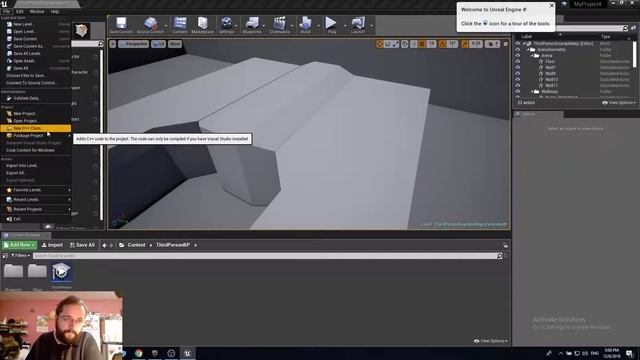Viewport: 640px width, 360px height.
Task: Expand the Build options dropdown arrow
Action: point(318,26)
